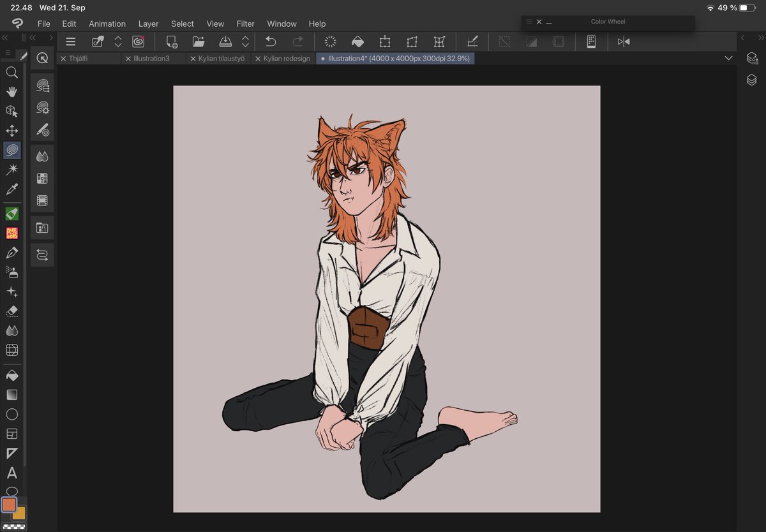Open the Color Set grid palette

43,179
